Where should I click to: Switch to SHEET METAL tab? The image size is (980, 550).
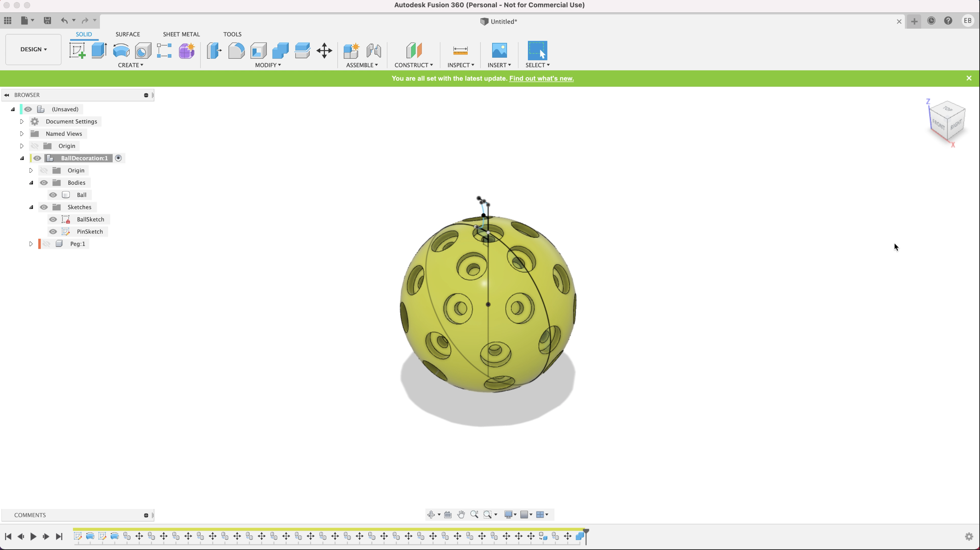click(182, 34)
